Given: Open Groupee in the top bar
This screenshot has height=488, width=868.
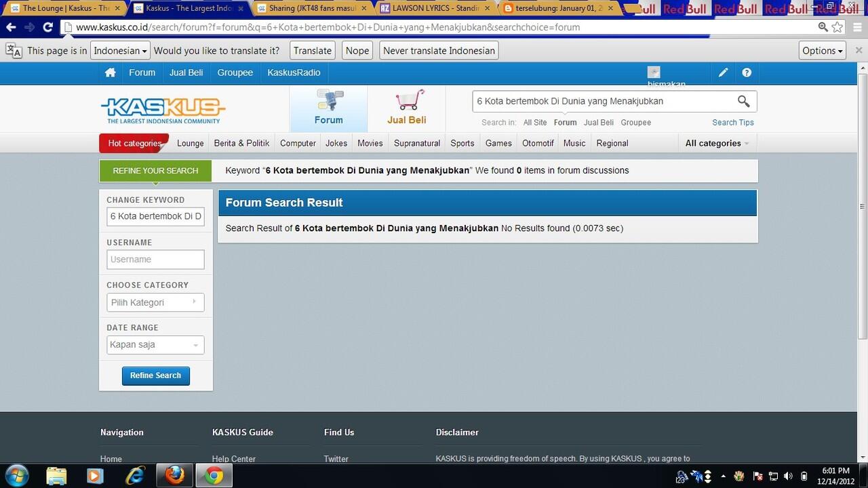Looking at the screenshot, I should [x=235, y=73].
